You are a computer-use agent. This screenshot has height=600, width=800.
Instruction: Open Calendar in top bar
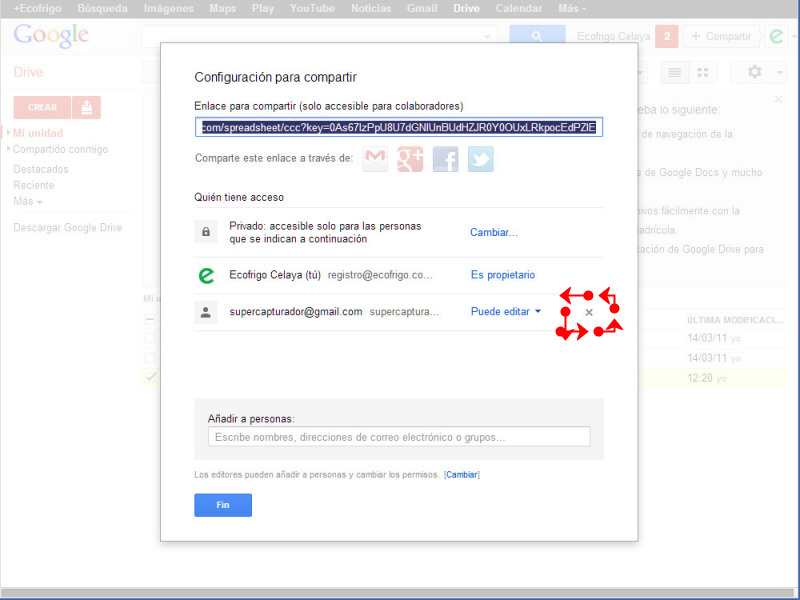519,9
